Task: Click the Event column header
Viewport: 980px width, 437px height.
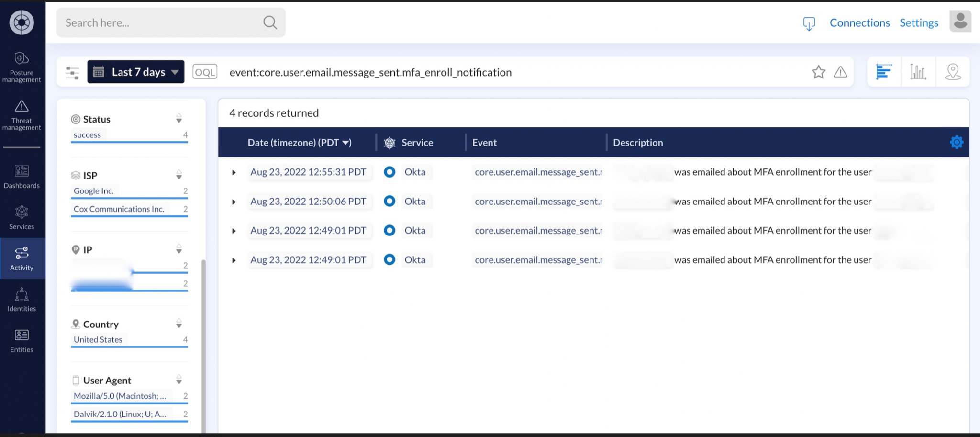Action: (x=484, y=143)
